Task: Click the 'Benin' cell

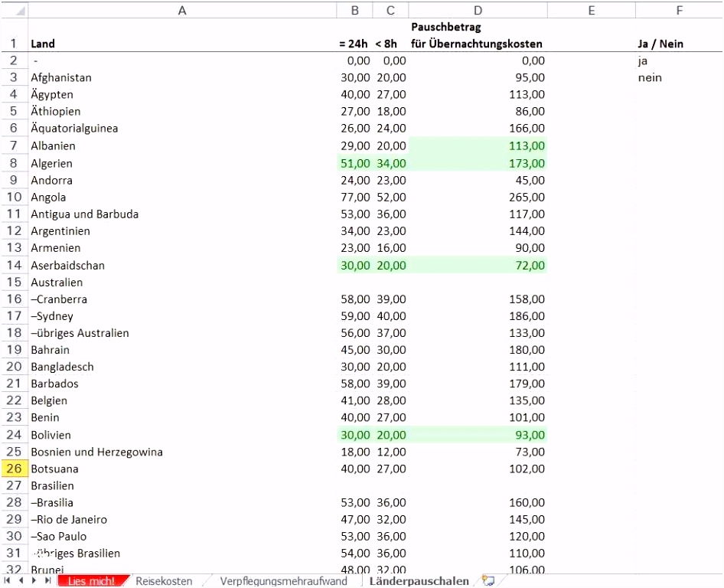Action: click(182, 417)
